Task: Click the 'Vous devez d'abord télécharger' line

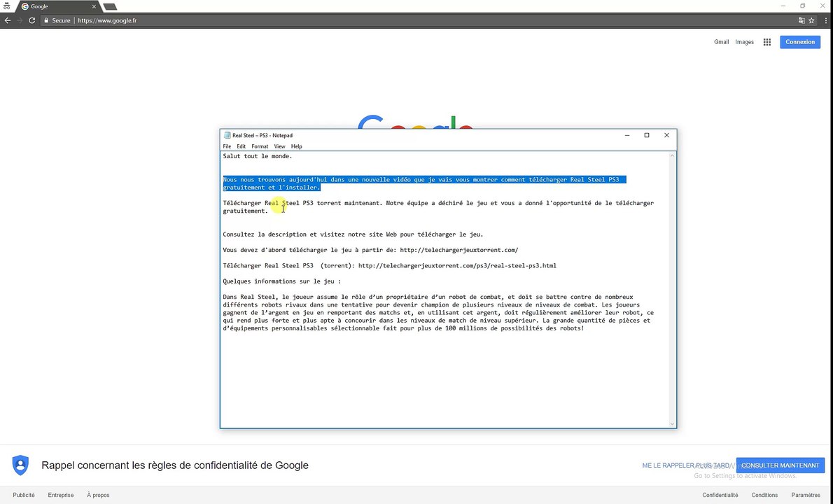Action: pyautogui.click(x=370, y=250)
